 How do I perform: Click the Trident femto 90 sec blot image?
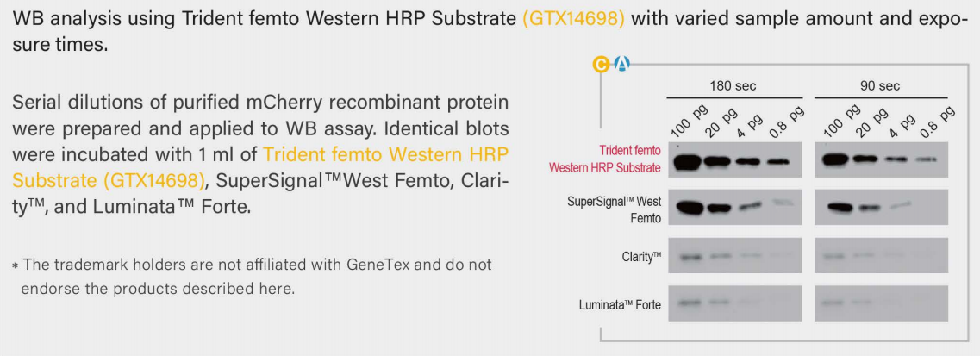pyautogui.click(x=880, y=159)
